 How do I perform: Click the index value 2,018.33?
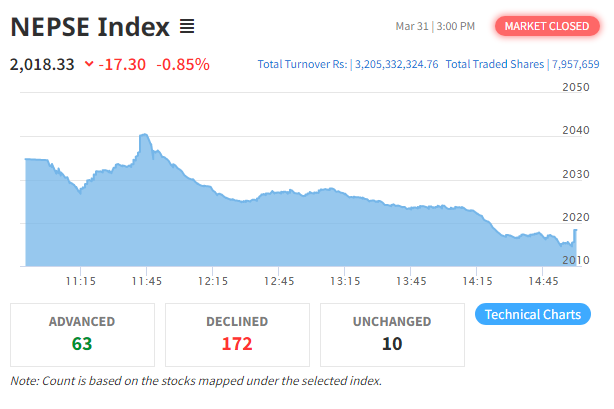tap(42, 64)
